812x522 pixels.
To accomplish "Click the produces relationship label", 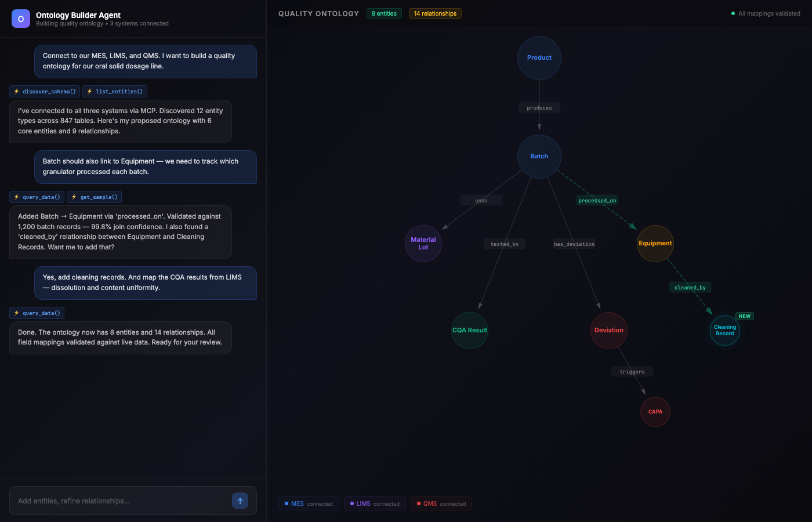I will pos(539,108).
